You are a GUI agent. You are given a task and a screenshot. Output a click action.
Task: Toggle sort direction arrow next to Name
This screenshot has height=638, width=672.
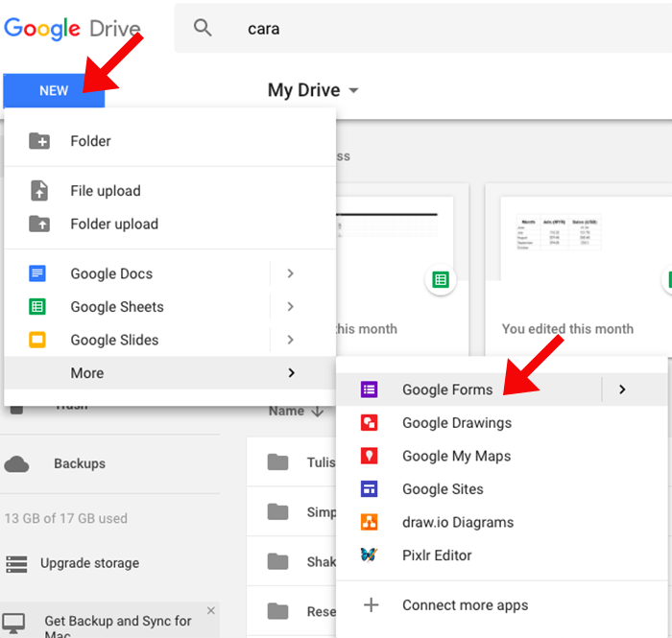point(318,412)
